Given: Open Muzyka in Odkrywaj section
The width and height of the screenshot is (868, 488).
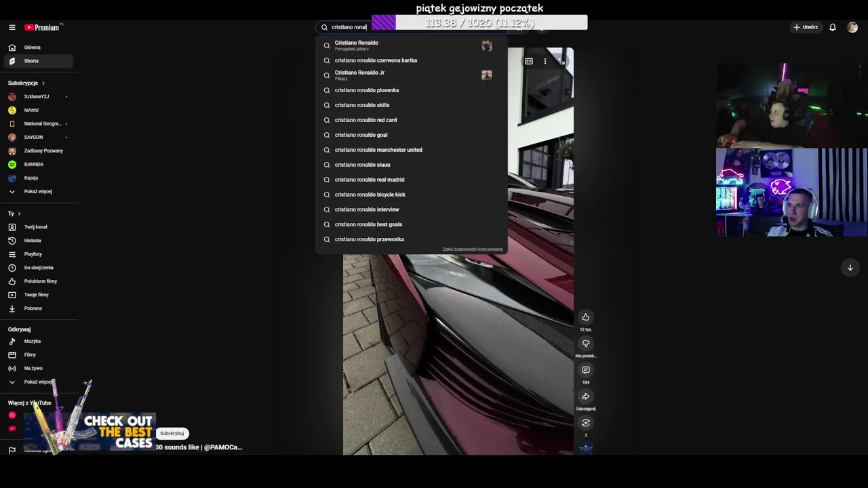Looking at the screenshot, I should tap(39, 341).
